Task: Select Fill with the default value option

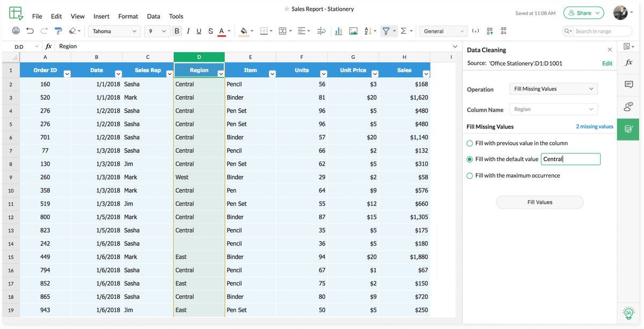Action: tap(470, 159)
